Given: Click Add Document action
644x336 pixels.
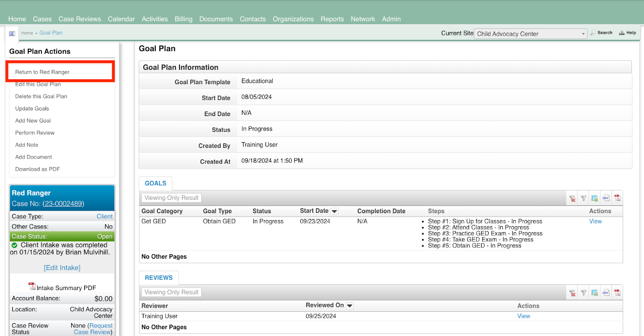Looking at the screenshot, I should (x=33, y=157).
